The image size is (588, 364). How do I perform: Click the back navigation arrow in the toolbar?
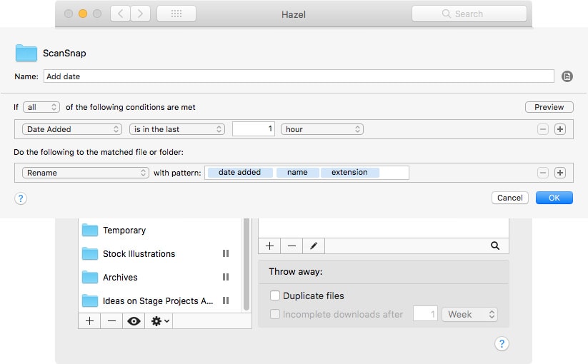coord(120,14)
